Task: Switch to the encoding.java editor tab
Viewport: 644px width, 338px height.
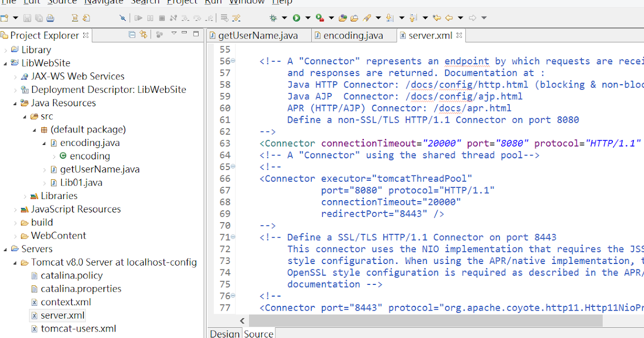Action: (354, 35)
